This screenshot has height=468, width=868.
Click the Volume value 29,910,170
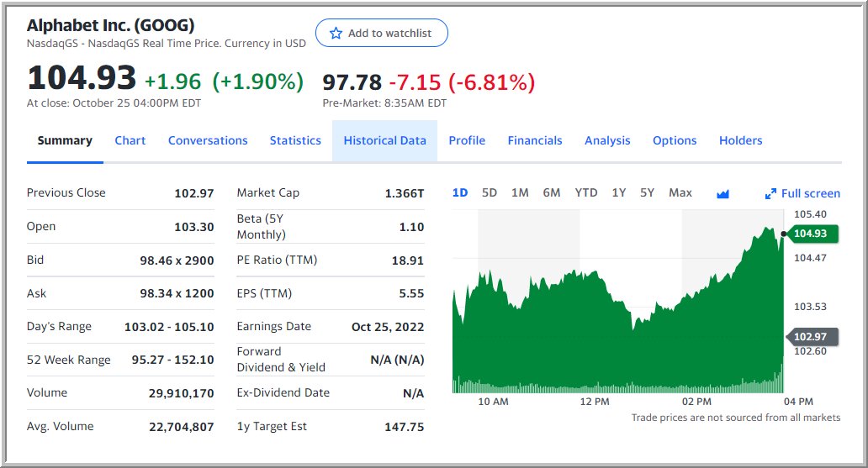point(181,393)
